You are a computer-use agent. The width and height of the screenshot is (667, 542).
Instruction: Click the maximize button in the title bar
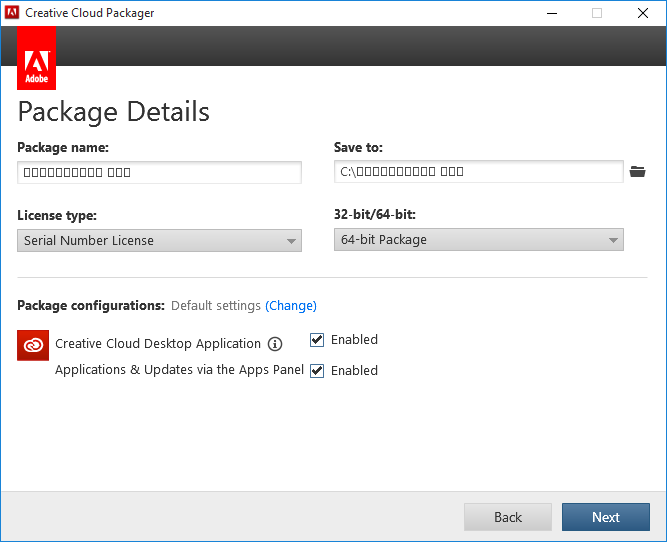click(597, 13)
